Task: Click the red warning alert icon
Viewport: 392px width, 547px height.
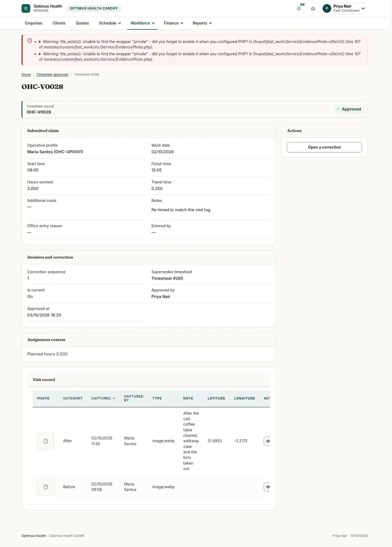Action: [30, 41]
